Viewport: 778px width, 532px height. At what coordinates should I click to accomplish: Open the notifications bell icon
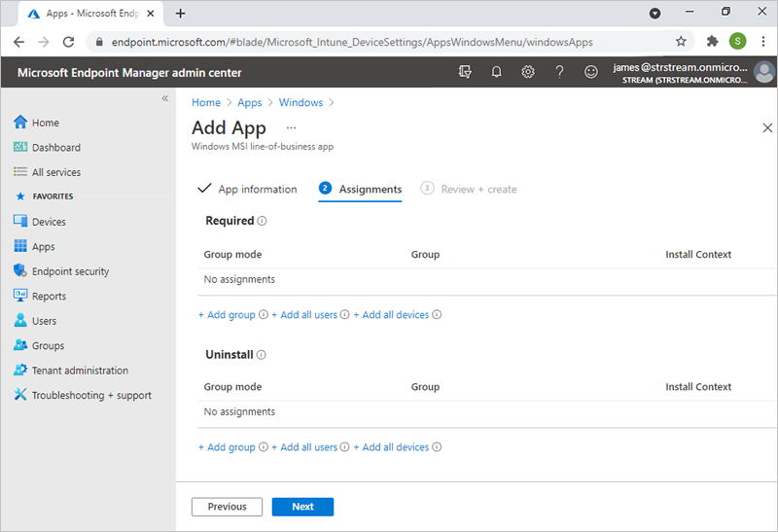click(496, 72)
